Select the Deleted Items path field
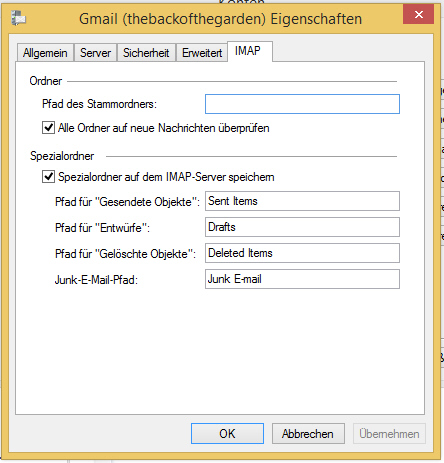This screenshot has width=444, height=463. click(302, 253)
